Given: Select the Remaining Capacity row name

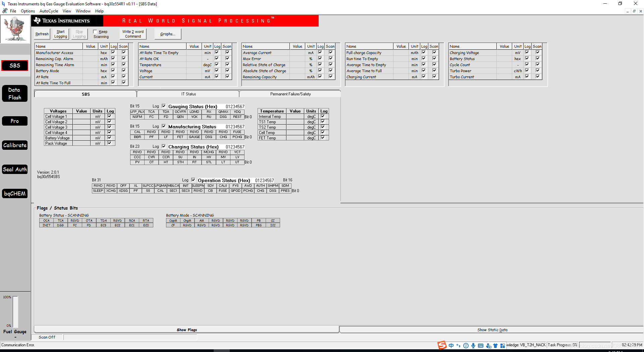Looking at the screenshot, I should [x=260, y=77].
